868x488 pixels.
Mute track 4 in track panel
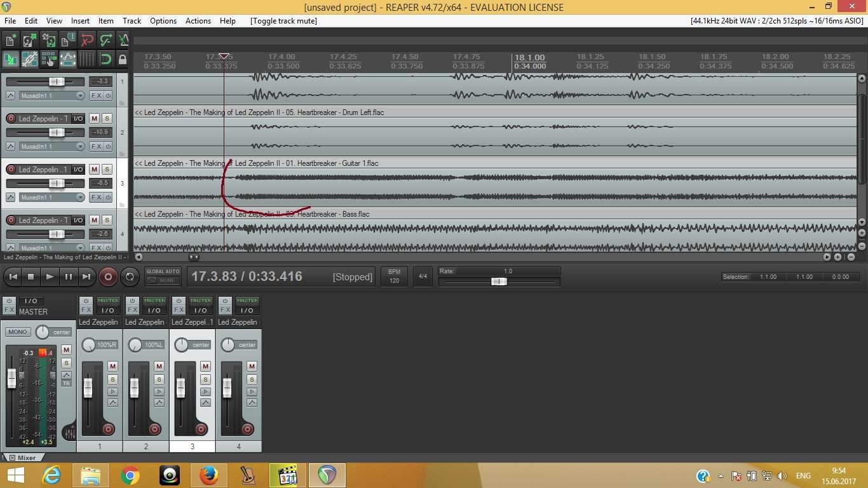pos(94,220)
